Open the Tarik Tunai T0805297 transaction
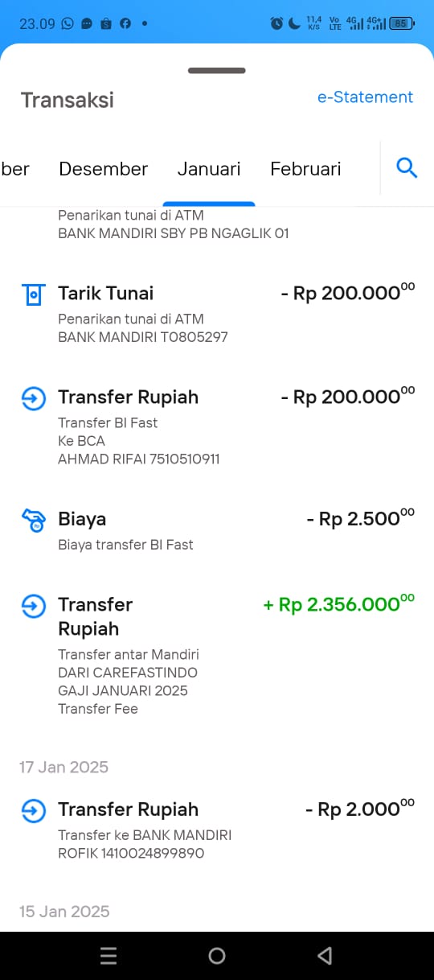The height and width of the screenshot is (980, 434). coord(217,314)
